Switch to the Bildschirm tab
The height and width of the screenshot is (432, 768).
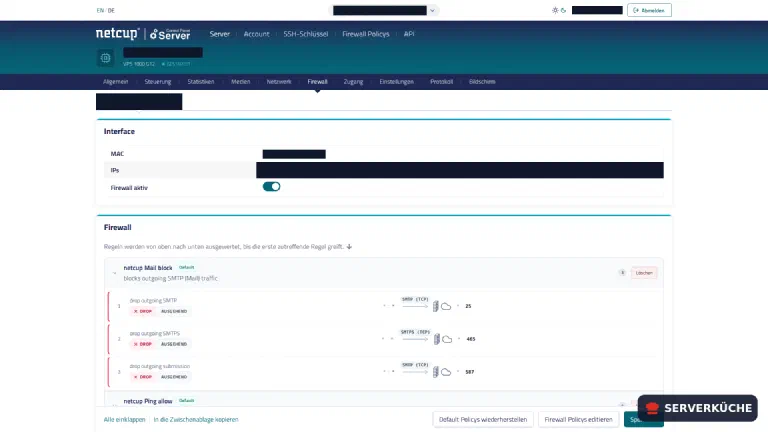pyautogui.click(x=482, y=82)
